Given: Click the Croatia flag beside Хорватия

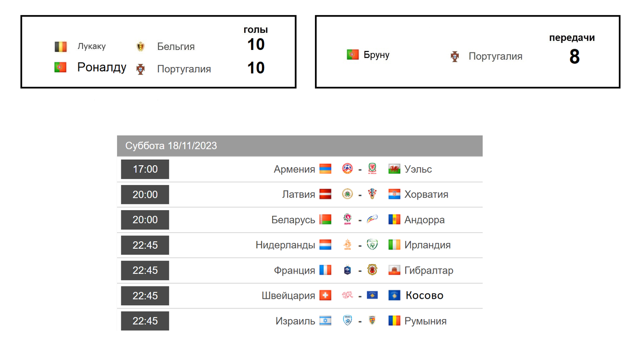Looking at the screenshot, I should point(394,194).
